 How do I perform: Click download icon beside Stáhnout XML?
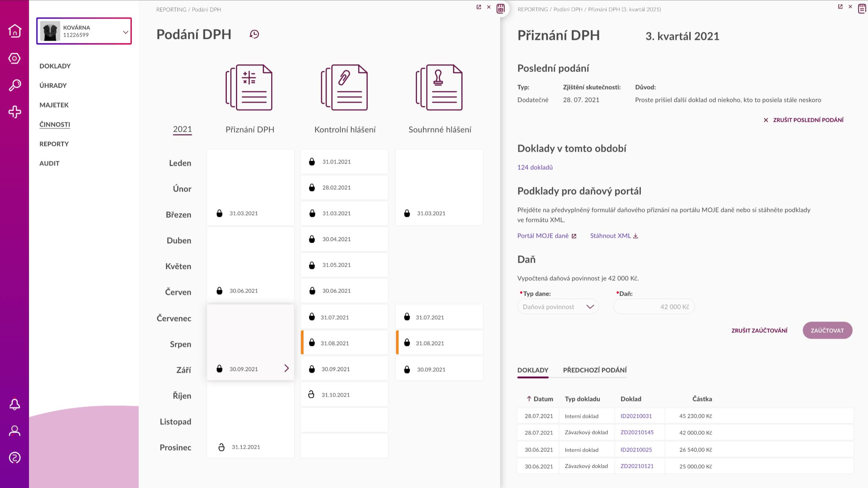636,236
